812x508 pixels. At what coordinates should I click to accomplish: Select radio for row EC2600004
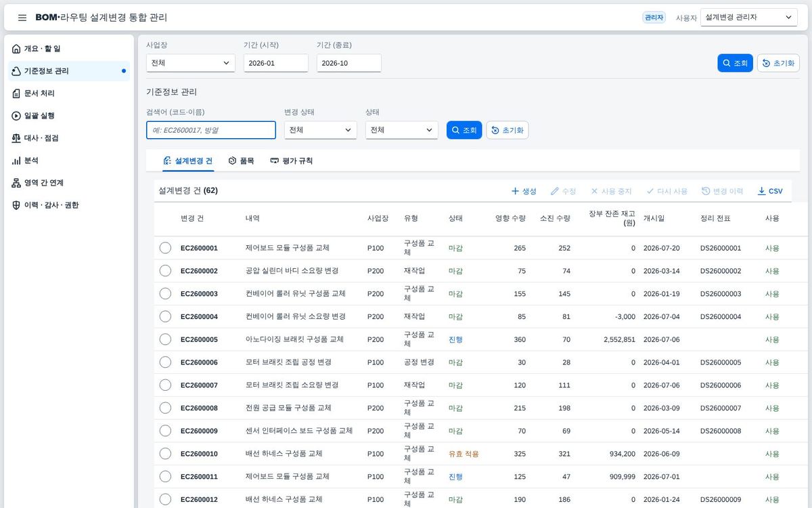click(165, 316)
